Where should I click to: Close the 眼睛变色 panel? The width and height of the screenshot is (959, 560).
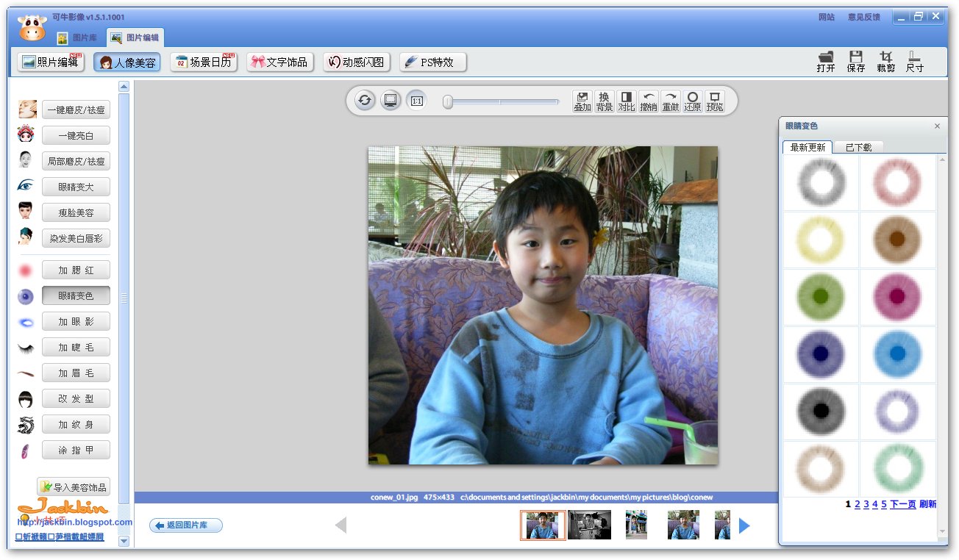pyautogui.click(x=937, y=126)
